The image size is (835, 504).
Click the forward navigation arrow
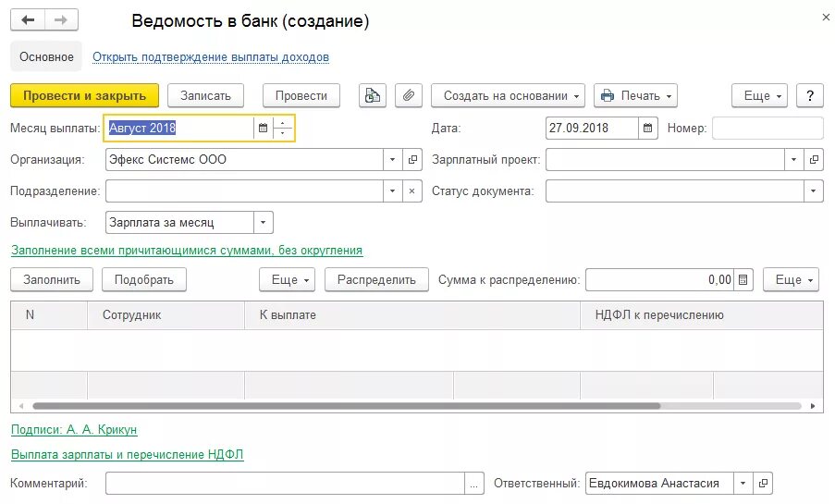[x=61, y=20]
